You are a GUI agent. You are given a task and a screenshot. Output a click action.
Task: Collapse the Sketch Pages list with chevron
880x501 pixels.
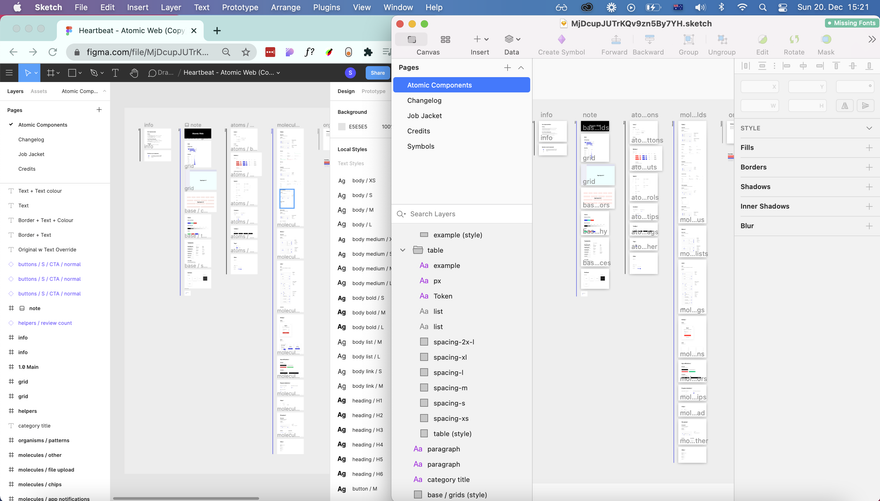tap(521, 67)
